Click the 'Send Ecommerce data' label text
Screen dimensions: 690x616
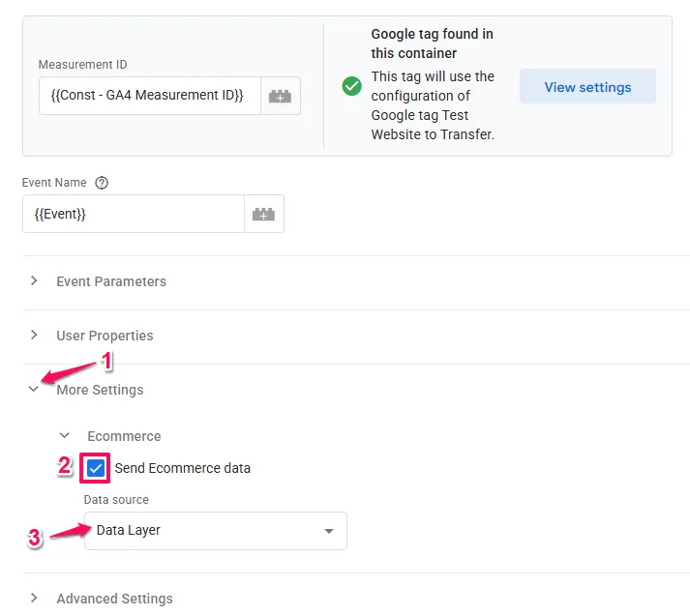(x=182, y=468)
